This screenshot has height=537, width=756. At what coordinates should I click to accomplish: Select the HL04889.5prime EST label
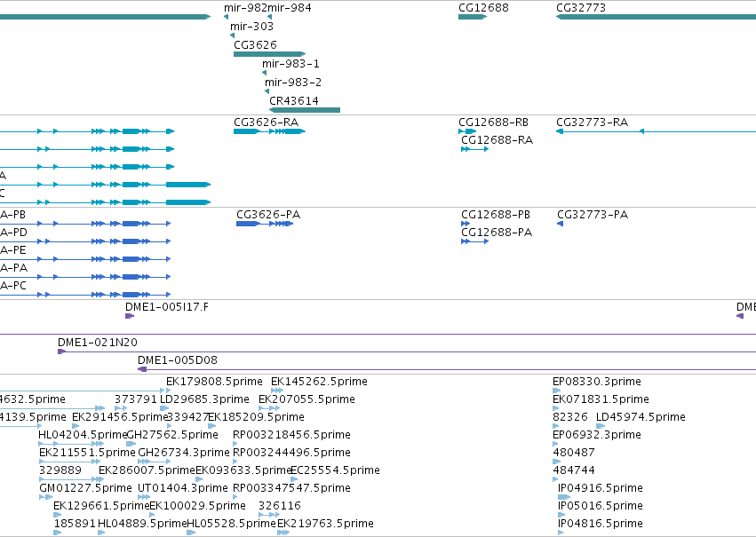[x=142, y=524]
